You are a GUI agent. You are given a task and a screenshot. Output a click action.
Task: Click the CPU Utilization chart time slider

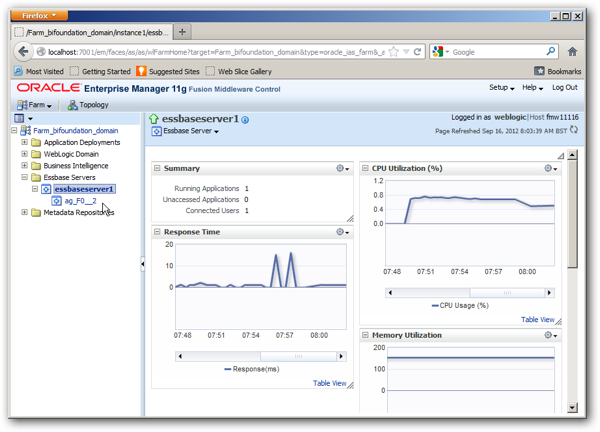pyautogui.click(x=507, y=293)
